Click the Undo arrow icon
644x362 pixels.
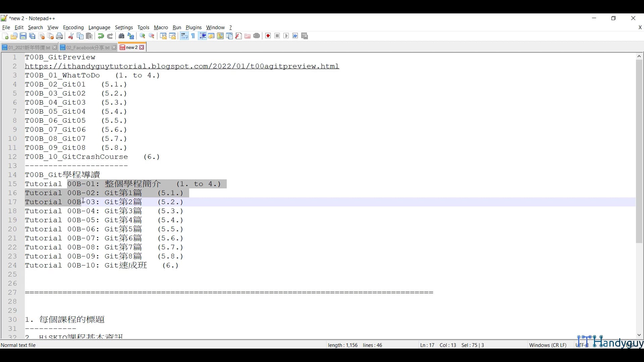101,36
